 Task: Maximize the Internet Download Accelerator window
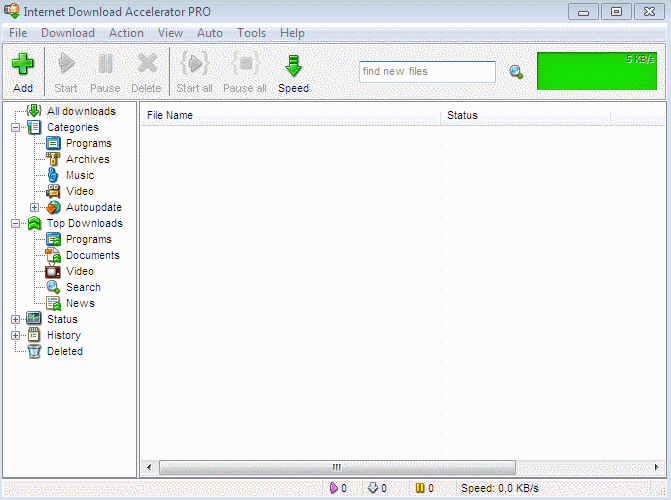click(616, 12)
